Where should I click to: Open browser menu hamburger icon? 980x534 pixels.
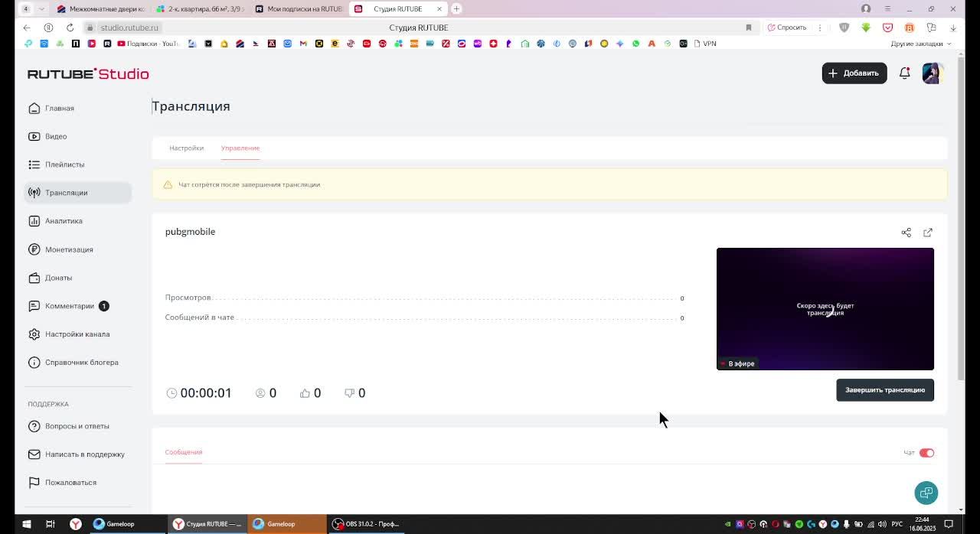click(x=887, y=8)
